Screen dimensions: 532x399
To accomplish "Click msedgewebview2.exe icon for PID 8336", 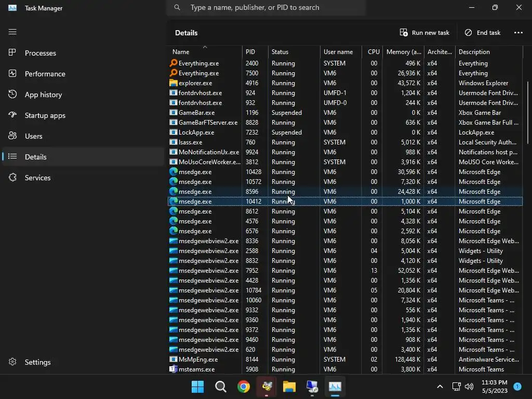I will pos(174,241).
